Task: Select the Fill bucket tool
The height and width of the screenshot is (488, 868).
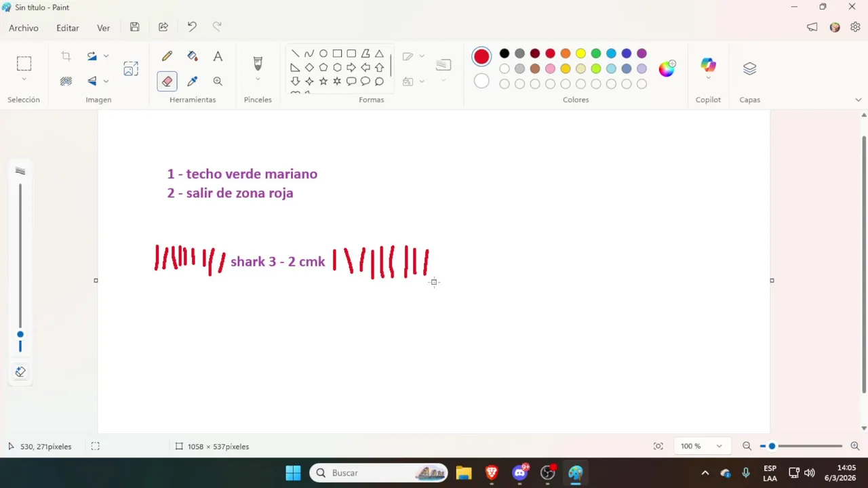Action: pos(193,56)
